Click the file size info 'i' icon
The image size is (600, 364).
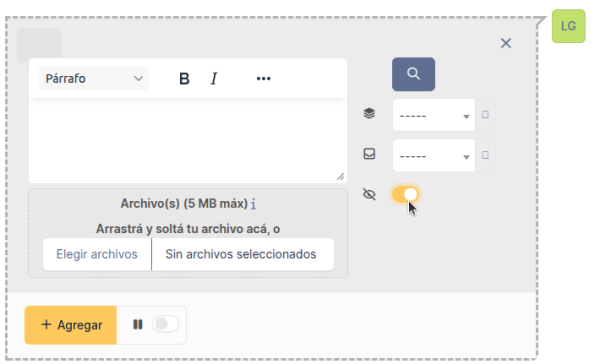click(253, 204)
